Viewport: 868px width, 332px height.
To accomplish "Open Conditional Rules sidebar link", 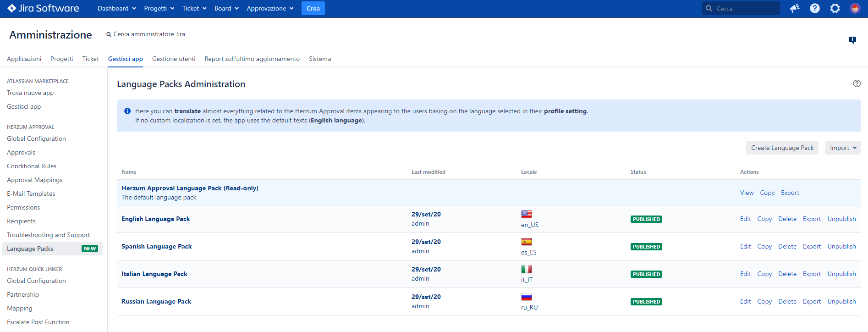I will (x=32, y=166).
